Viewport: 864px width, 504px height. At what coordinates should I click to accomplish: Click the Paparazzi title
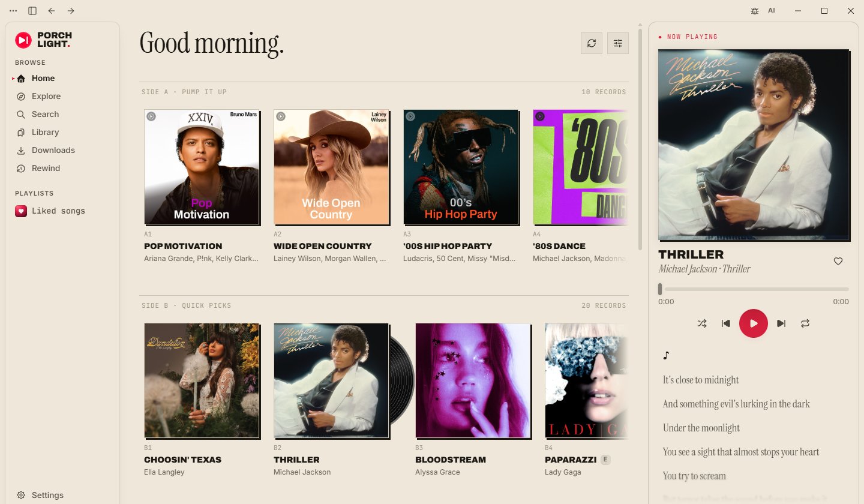click(x=571, y=460)
